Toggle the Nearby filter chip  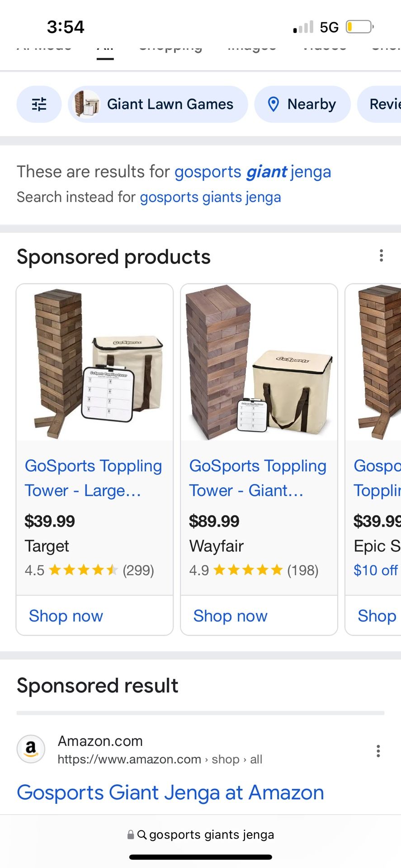302,104
